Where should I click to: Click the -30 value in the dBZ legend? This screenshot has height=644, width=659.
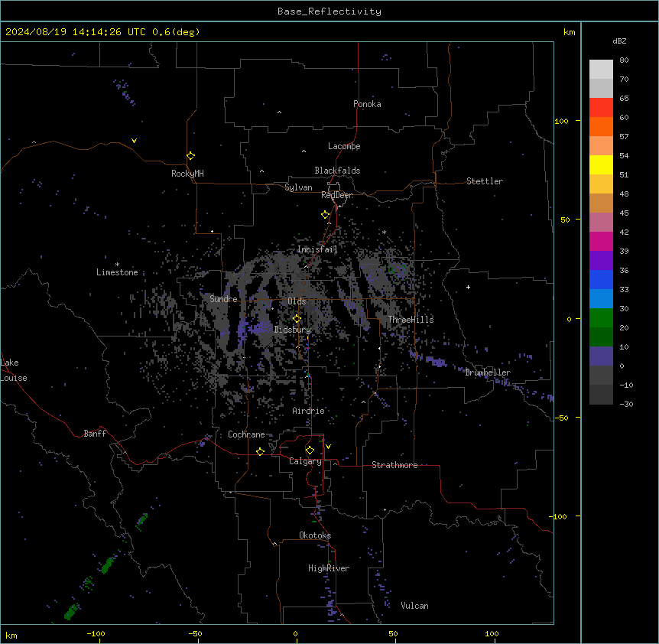click(x=626, y=404)
